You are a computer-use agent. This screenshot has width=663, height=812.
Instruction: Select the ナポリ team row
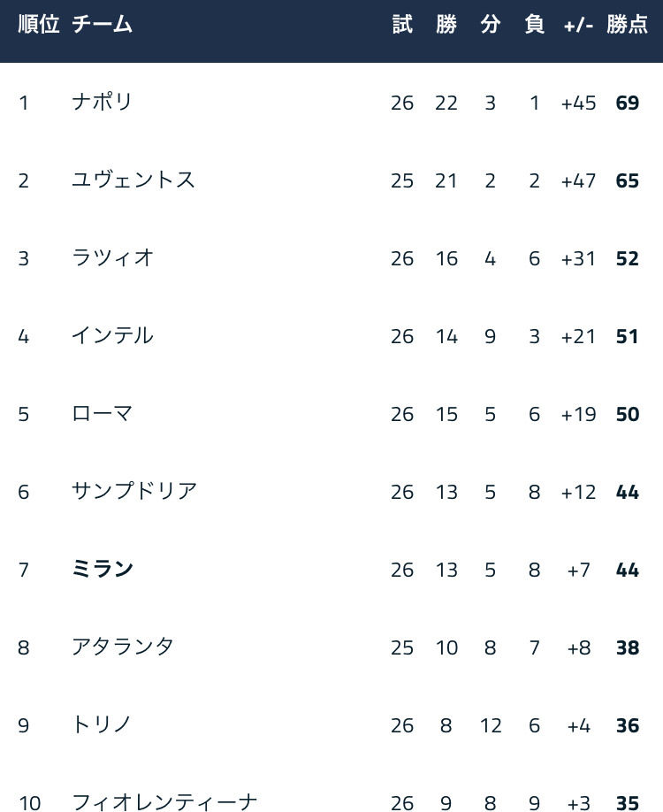click(x=331, y=102)
